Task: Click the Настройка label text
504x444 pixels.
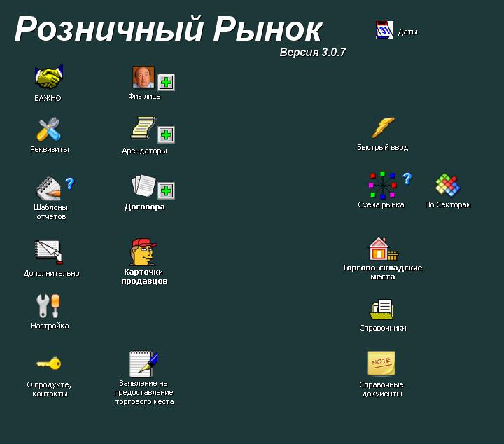Action: [x=50, y=326]
